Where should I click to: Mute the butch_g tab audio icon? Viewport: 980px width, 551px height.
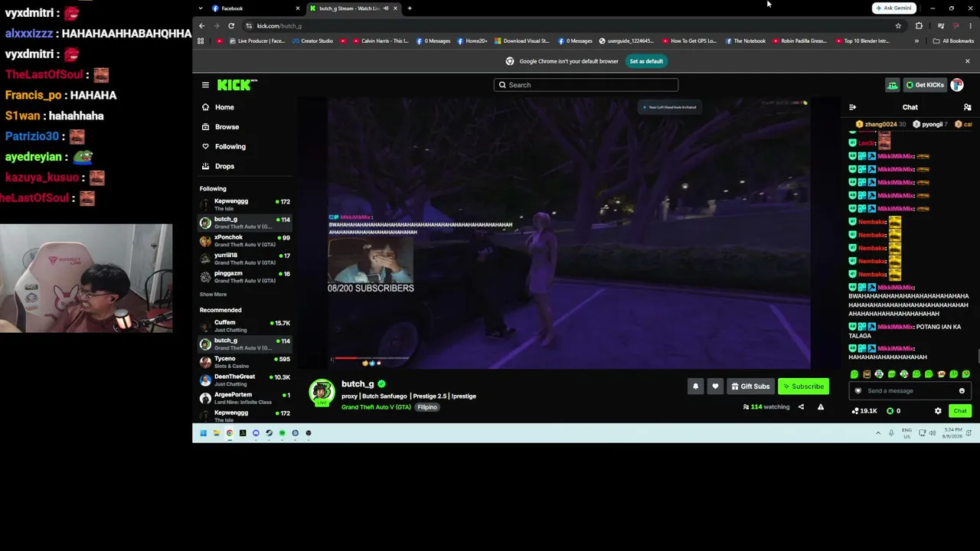pyautogui.click(x=385, y=8)
